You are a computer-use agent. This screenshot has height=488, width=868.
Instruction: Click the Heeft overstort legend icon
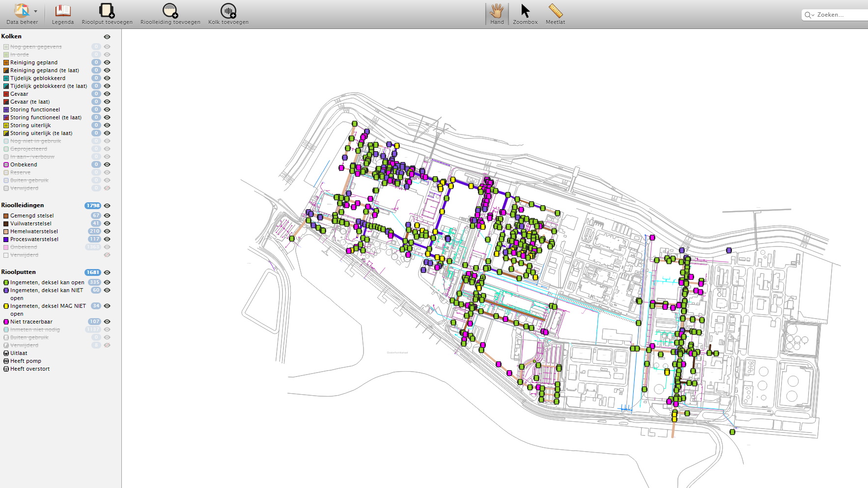click(6, 369)
